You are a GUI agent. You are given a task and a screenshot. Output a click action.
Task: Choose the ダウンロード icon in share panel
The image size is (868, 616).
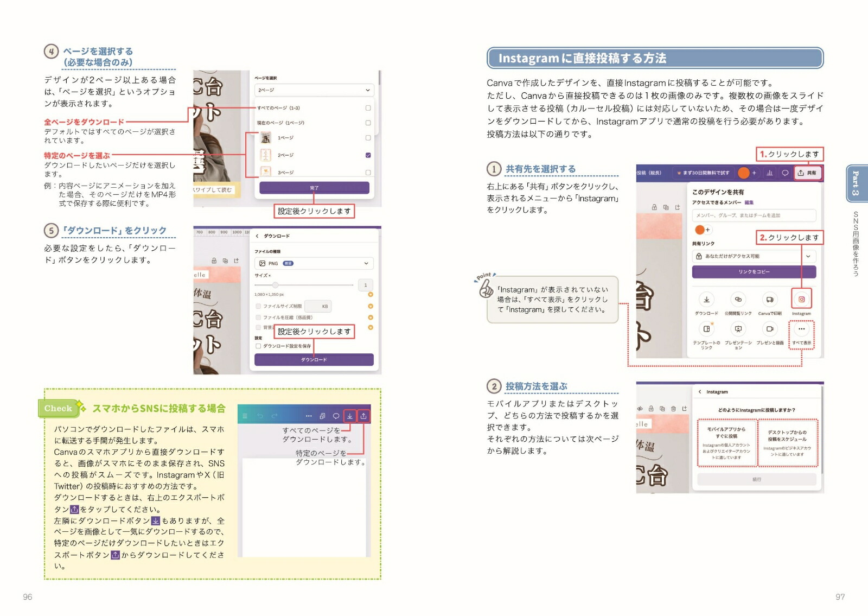point(706,299)
